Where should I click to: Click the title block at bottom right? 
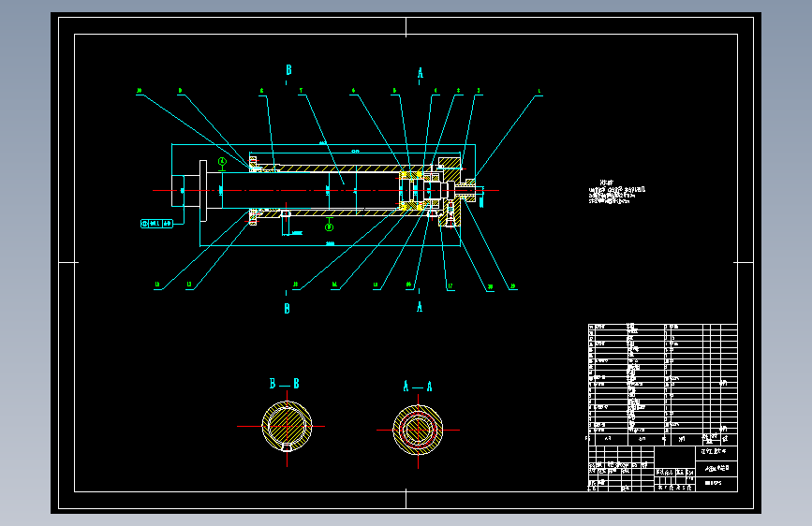663,469
